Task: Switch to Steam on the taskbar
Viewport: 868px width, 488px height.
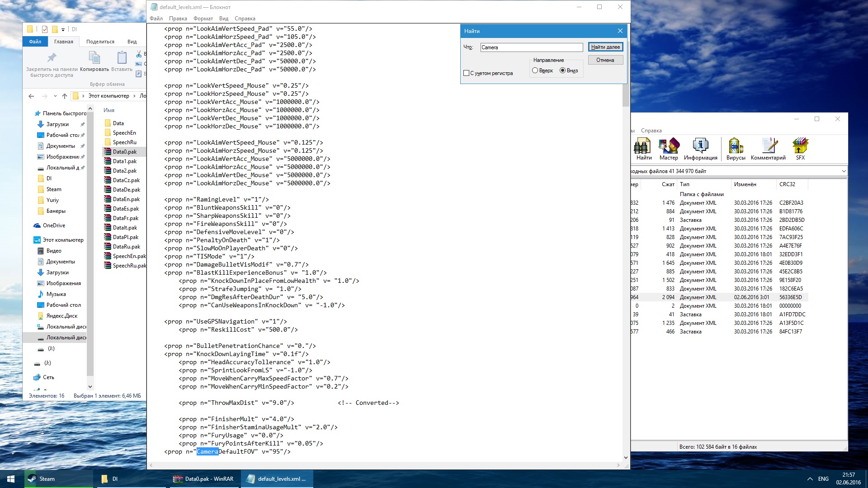Action: pos(58,479)
